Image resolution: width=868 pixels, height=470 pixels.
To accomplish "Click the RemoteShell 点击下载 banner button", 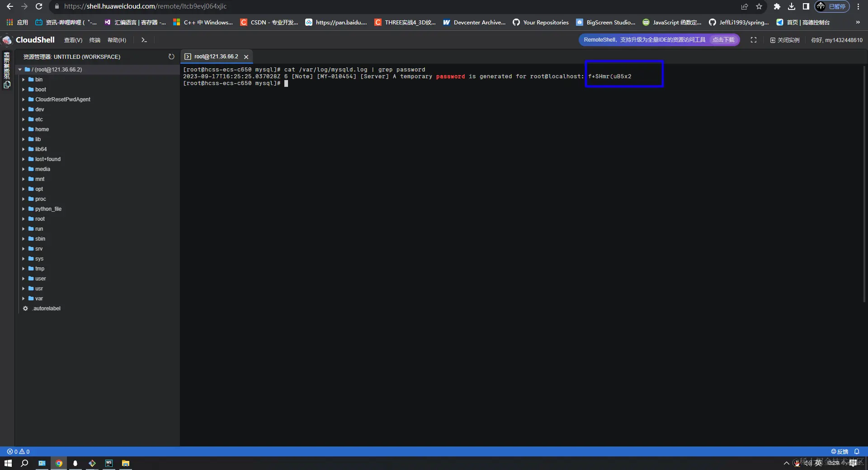I will tap(723, 40).
